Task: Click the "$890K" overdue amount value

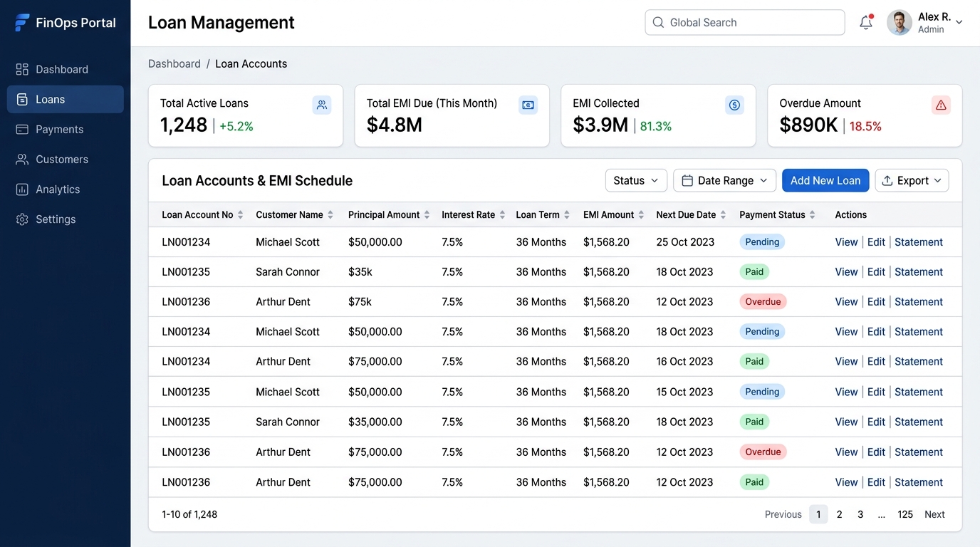Action: coord(808,125)
